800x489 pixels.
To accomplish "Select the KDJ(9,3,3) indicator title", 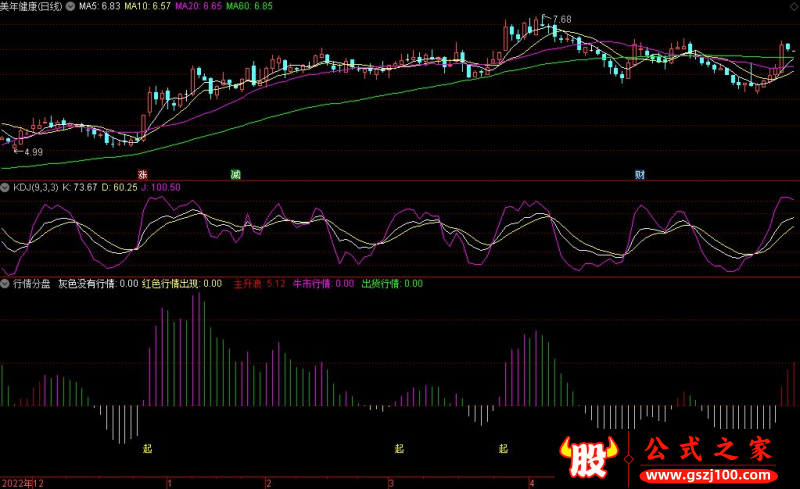I will tap(36, 187).
